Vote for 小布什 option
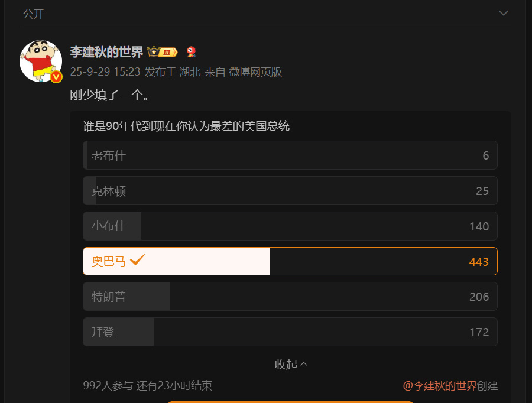 290,226
